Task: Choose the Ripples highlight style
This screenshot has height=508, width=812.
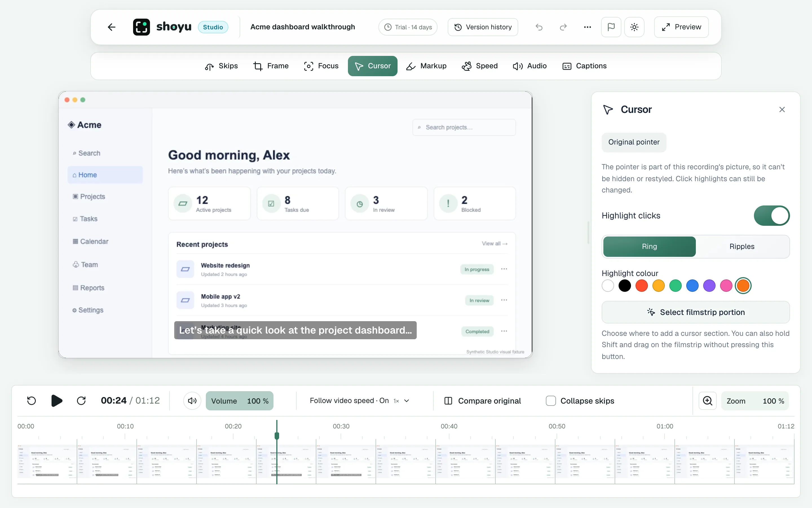Action: click(x=742, y=247)
